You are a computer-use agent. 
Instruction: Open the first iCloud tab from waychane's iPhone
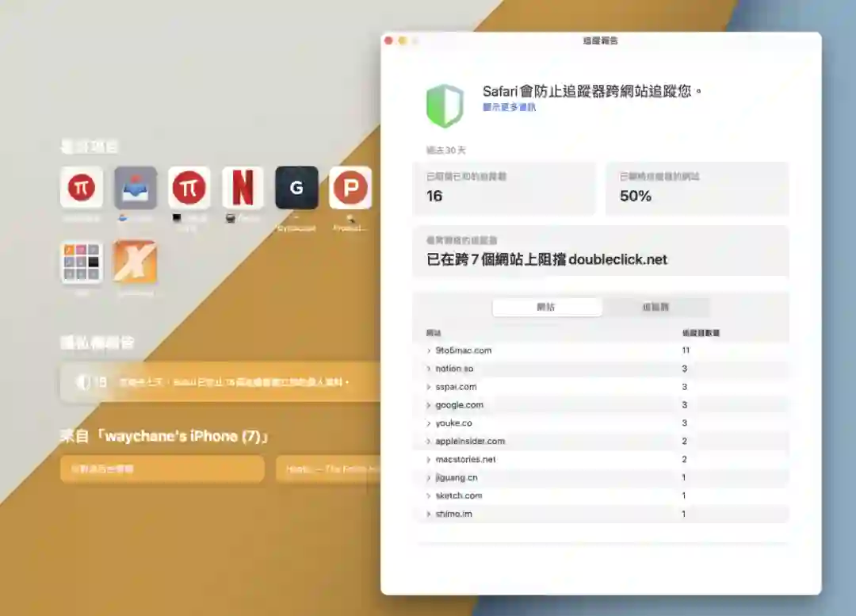pyautogui.click(x=162, y=469)
